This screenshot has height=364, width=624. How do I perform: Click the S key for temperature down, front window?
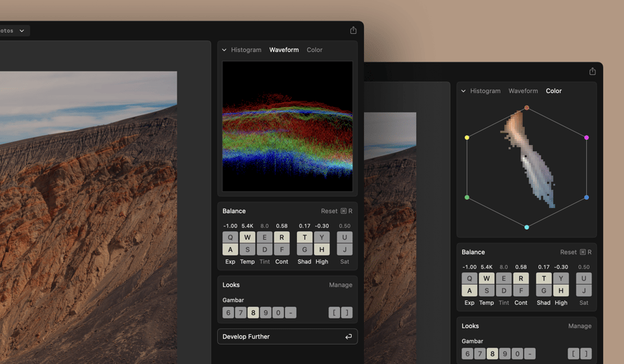(x=247, y=250)
